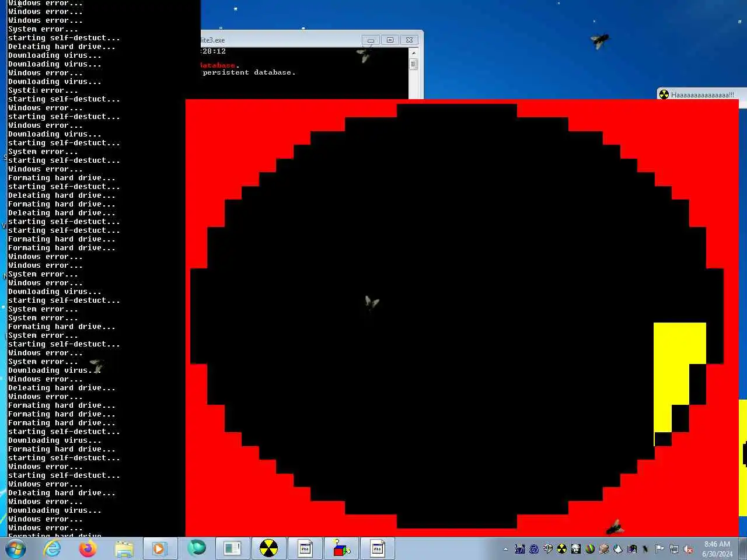This screenshot has width=747, height=560.
Task: Launch Internet Explorer from the taskbar
Action: pyautogui.click(x=53, y=548)
